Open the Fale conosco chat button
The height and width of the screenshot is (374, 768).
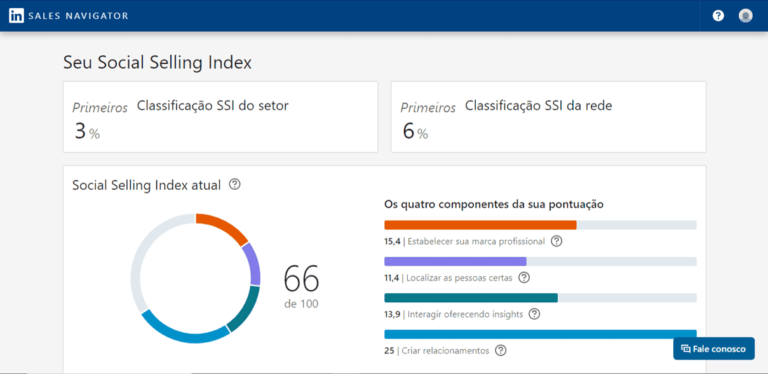pos(714,349)
